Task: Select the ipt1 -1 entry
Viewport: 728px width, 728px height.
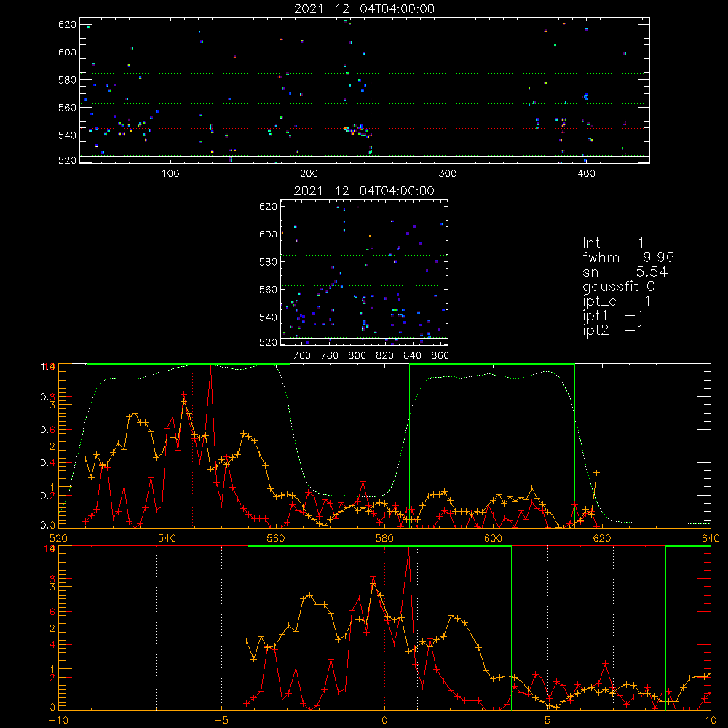Action: (613, 316)
